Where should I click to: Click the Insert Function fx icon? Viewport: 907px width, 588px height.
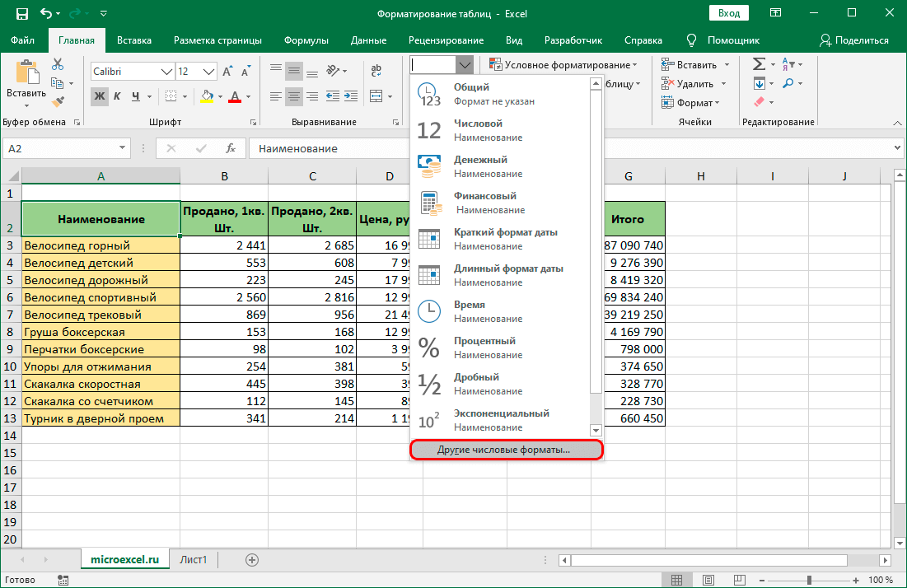tap(230, 148)
